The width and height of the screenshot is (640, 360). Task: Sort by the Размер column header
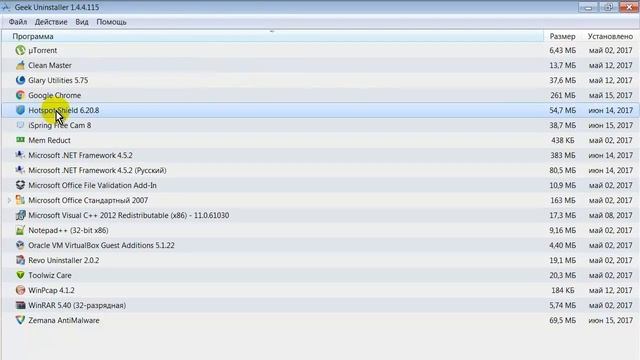click(562, 36)
